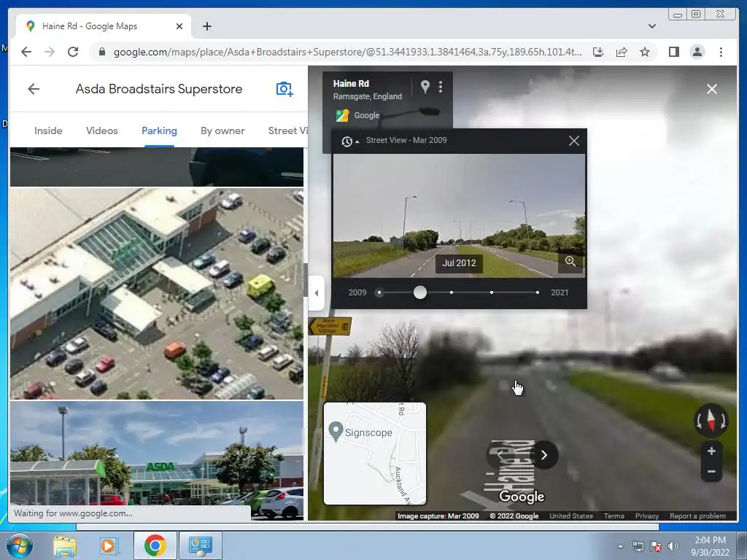Click the location pin icon beside Haine Rd

click(425, 87)
